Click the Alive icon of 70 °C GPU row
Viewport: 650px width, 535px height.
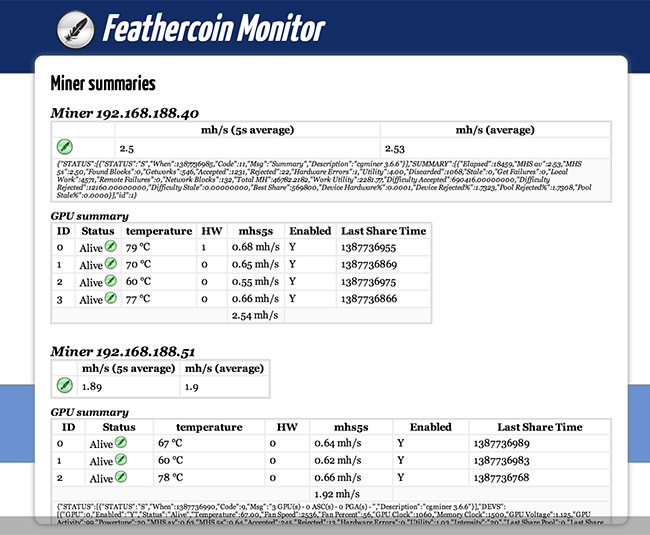(x=111, y=264)
